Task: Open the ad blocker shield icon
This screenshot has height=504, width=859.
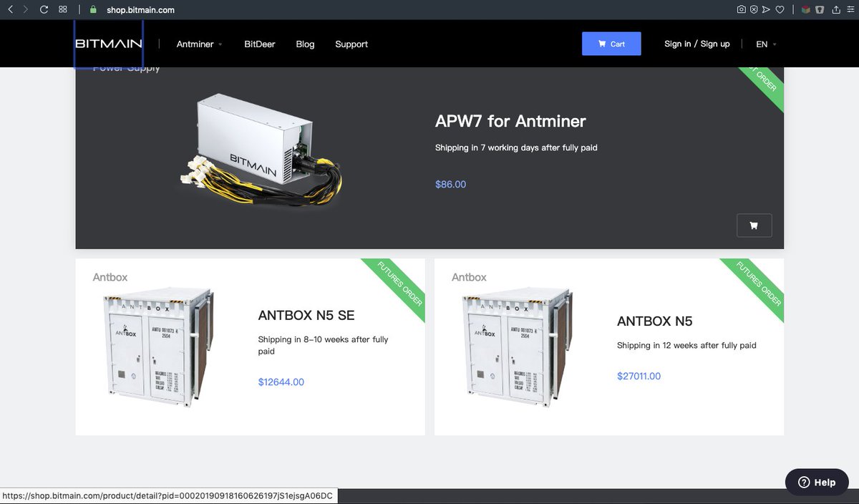Action: click(754, 10)
